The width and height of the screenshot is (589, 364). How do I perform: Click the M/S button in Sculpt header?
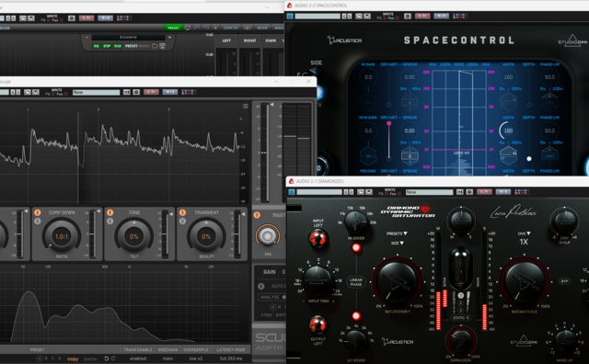(x=169, y=92)
